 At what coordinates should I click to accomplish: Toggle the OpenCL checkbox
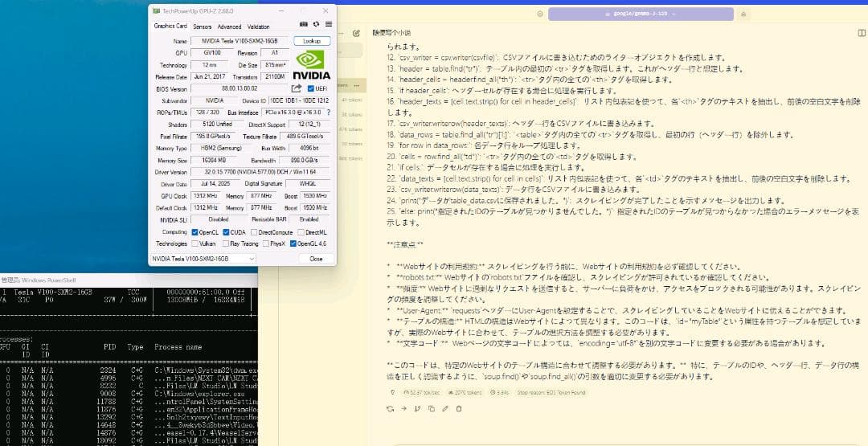click(x=194, y=232)
